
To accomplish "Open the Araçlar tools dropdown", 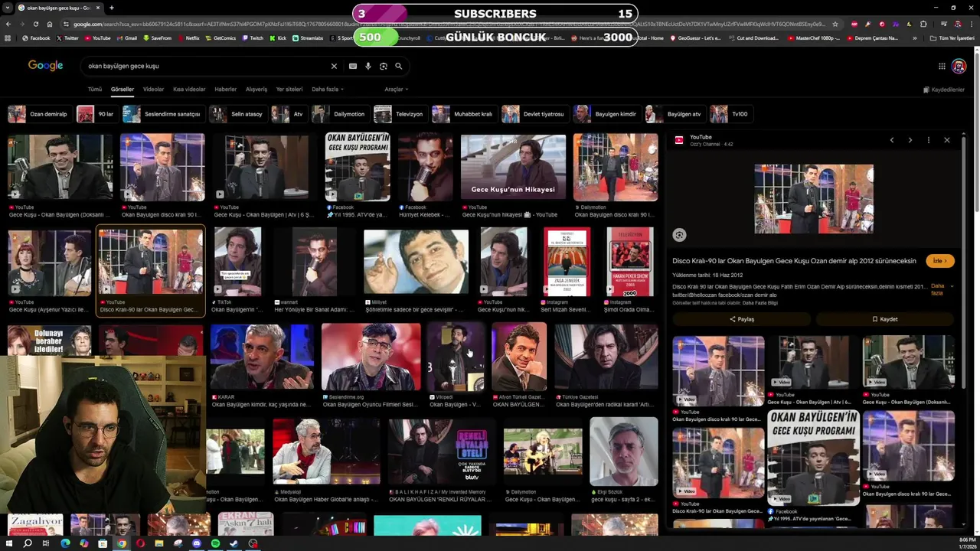I will click(396, 90).
